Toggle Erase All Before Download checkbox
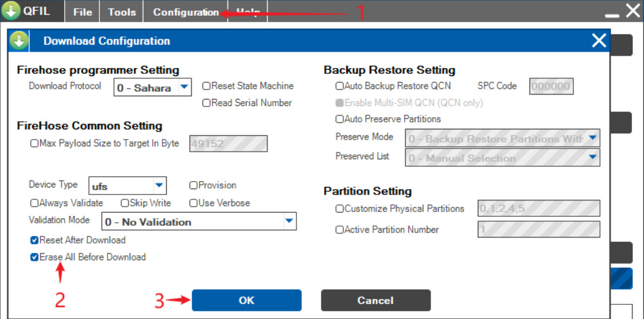Viewport: 644px width, 319px height. [35, 258]
